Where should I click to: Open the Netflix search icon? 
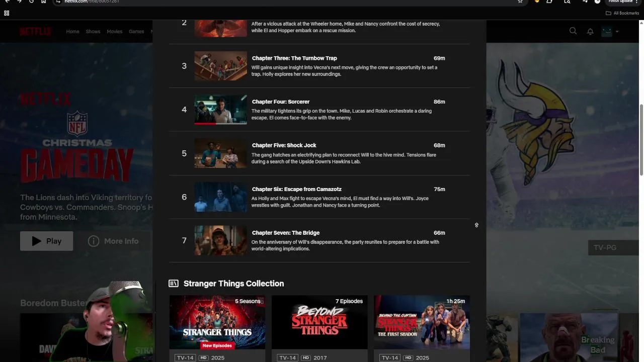coord(573,31)
